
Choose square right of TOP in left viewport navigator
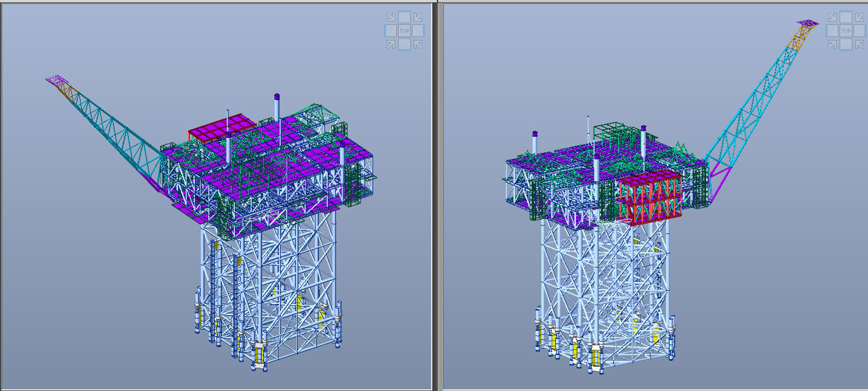[418, 31]
